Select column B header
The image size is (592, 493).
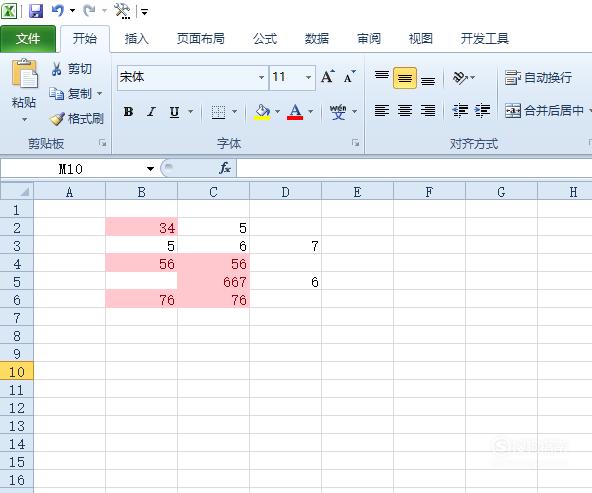click(142, 192)
